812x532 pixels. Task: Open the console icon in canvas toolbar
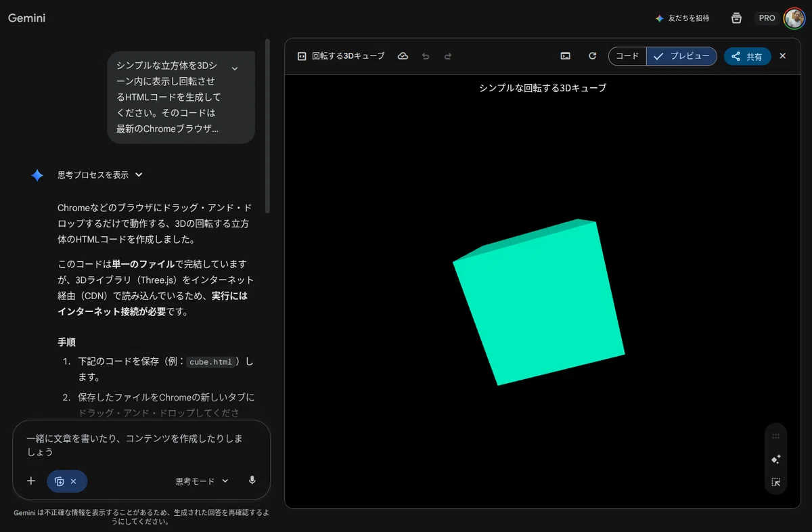click(x=566, y=56)
